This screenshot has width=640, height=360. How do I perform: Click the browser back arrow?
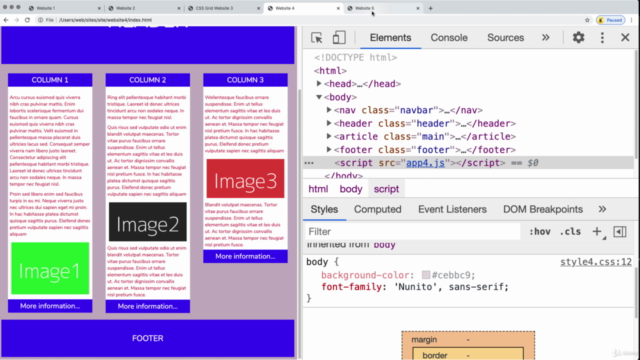click(6, 20)
